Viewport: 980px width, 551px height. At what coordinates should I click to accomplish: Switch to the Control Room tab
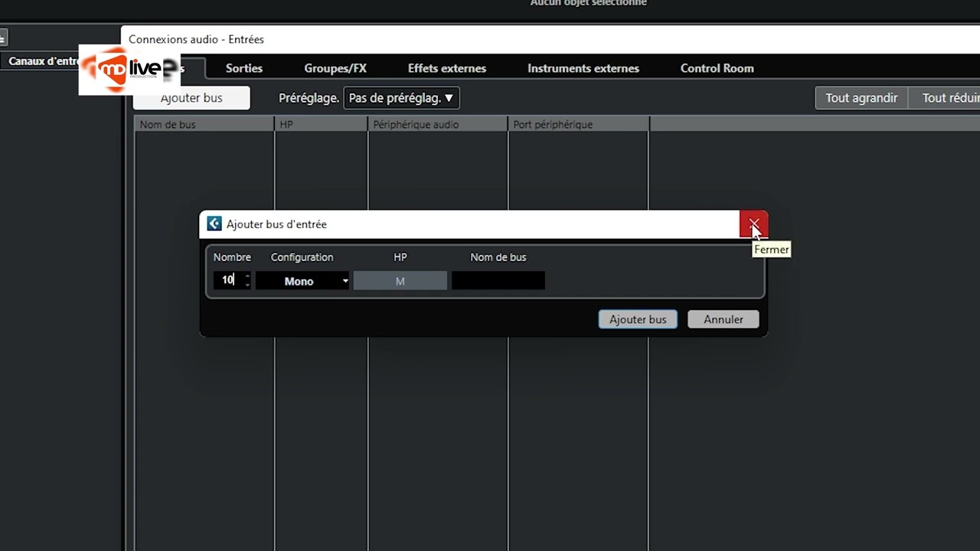click(x=717, y=68)
